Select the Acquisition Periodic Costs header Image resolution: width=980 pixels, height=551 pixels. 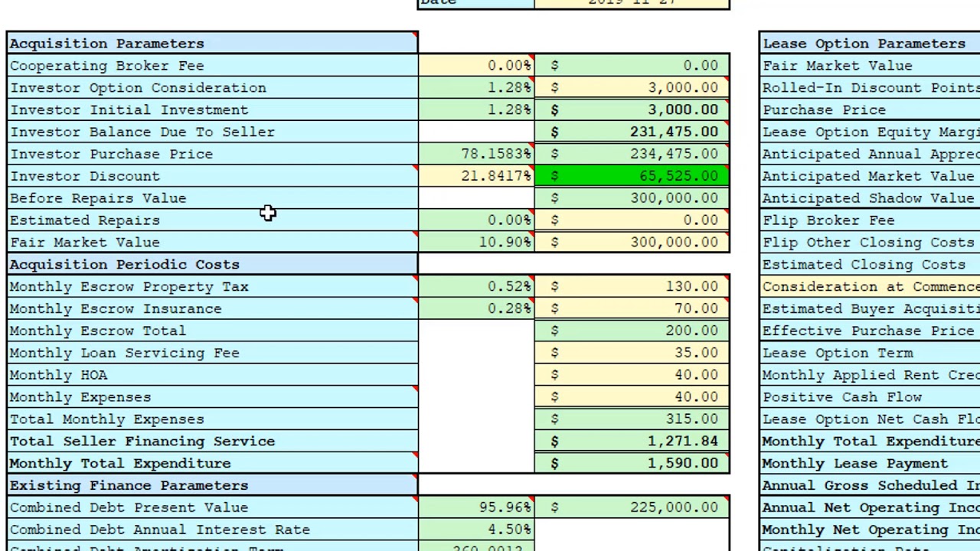[212, 265]
